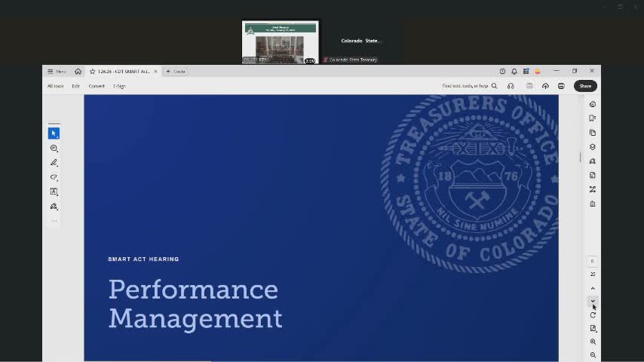This screenshot has width=644, height=362.
Task: Click the Performance Management slide heading
Action: (x=195, y=304)
